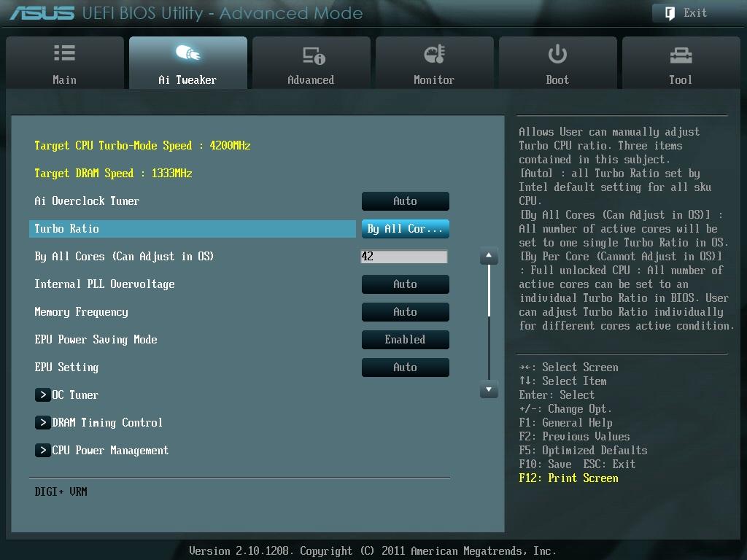Select Memory Frequency label
This screenshot has height=560, width=747.
(82, 312)
